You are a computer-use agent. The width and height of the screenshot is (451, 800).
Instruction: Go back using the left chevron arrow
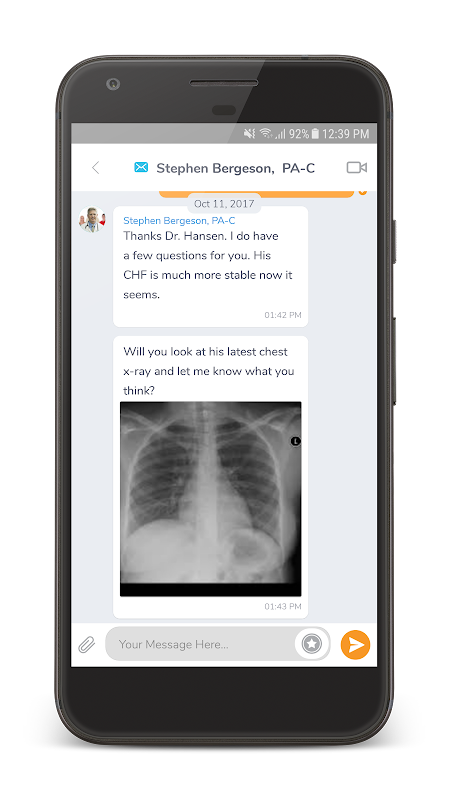point(95,167)
